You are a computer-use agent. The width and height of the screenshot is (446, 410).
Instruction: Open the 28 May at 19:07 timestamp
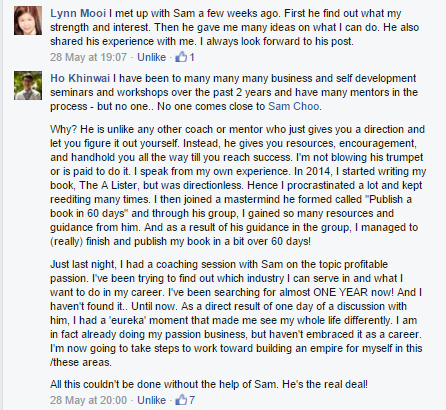pos(88,57)
